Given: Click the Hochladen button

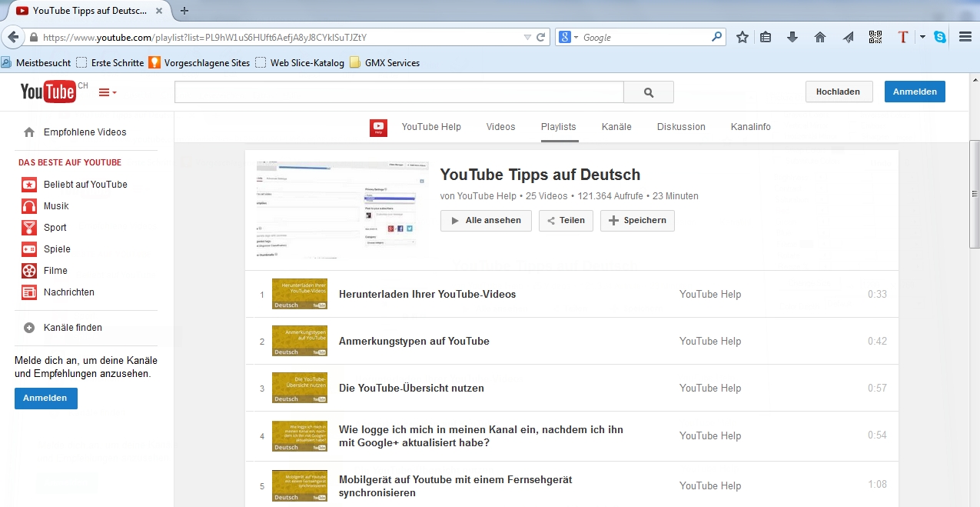Looking at the screenshot, I should tap(839, 92).
